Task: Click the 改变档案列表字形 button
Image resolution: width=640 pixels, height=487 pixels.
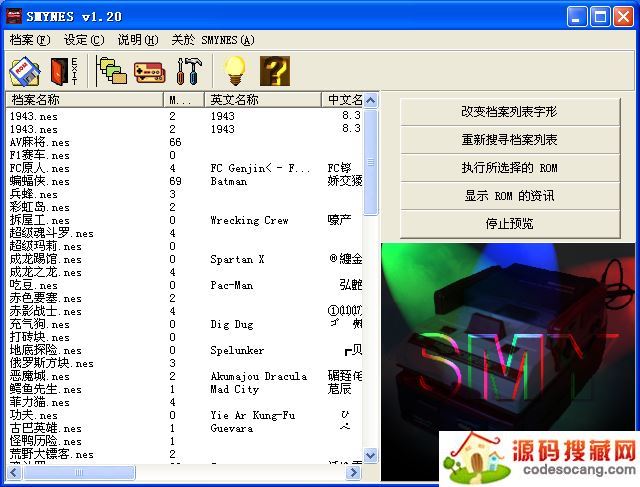Action: 509,112
